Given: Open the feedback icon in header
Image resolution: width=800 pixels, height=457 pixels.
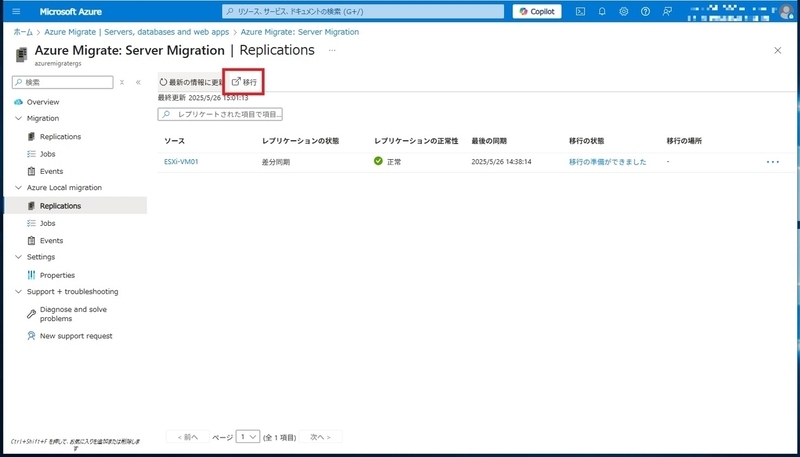Looking at the screenshot, I should pyautogui.click(x=667, y=11).
